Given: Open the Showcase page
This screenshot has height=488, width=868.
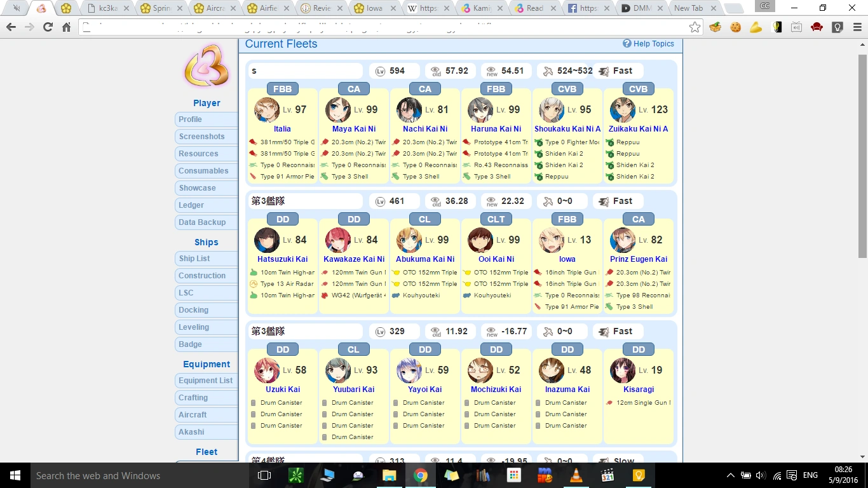Looking at the screenshot, I should pyautogui.click(x=207, y=188).
